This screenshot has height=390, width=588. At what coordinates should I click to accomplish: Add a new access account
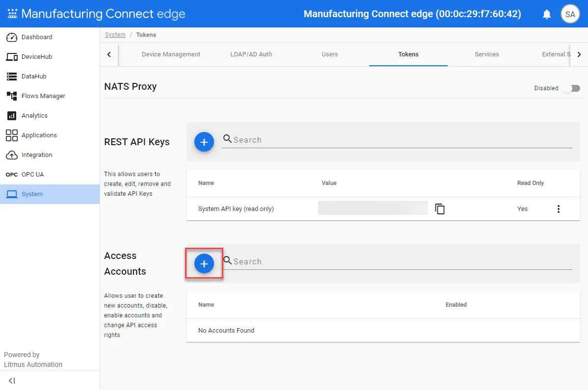(204, 264)
